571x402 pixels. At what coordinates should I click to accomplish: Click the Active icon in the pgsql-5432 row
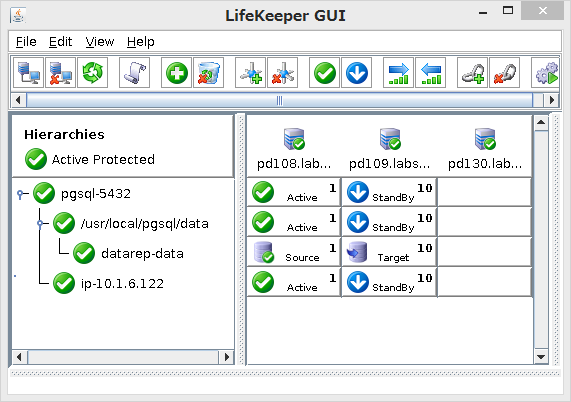pyautogui.click(x=263, y=192)
